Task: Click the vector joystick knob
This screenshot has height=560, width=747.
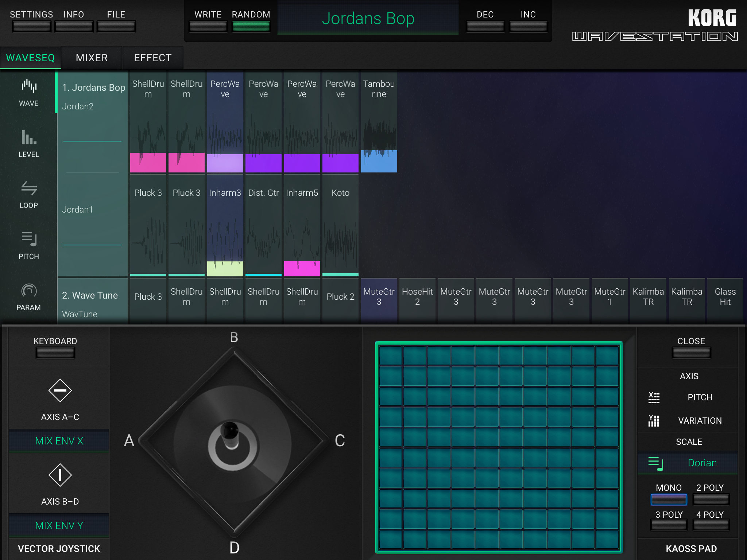Action: coord(231,436)
